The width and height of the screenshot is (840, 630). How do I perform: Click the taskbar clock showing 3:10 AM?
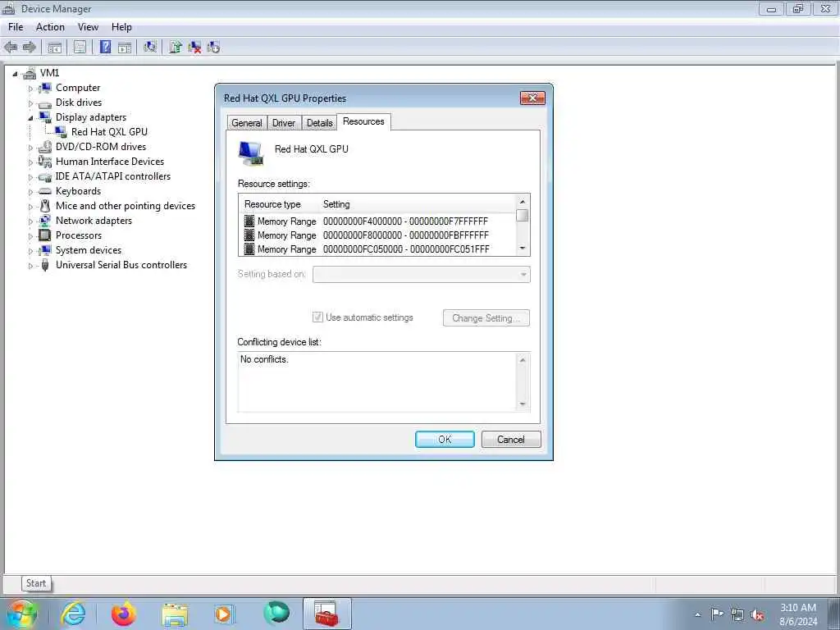click(798, 614)
